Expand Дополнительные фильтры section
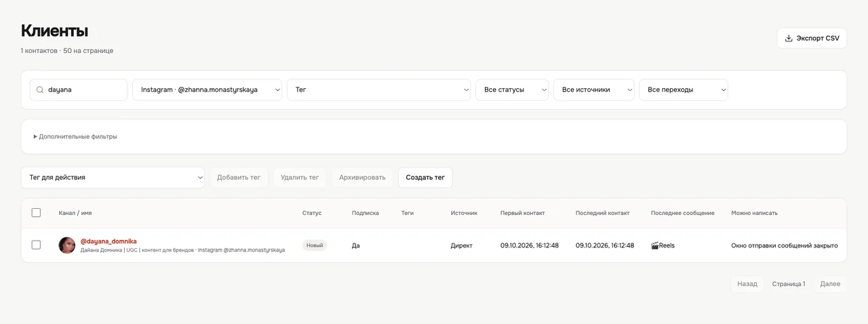 point(75,136)
